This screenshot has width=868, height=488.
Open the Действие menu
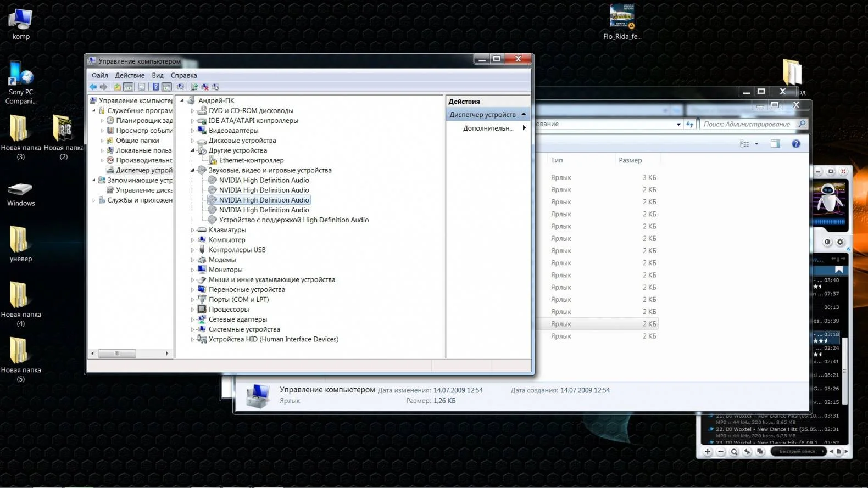[130, 75]
